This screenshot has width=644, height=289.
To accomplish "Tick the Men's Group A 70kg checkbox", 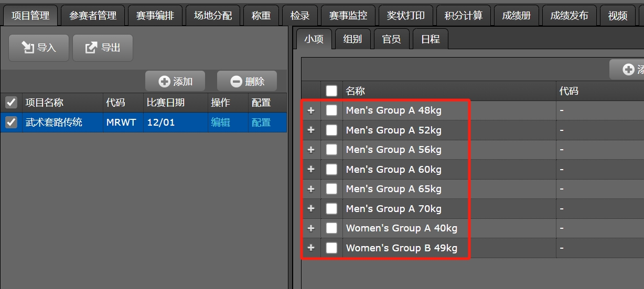I will [x=331, y=209].
